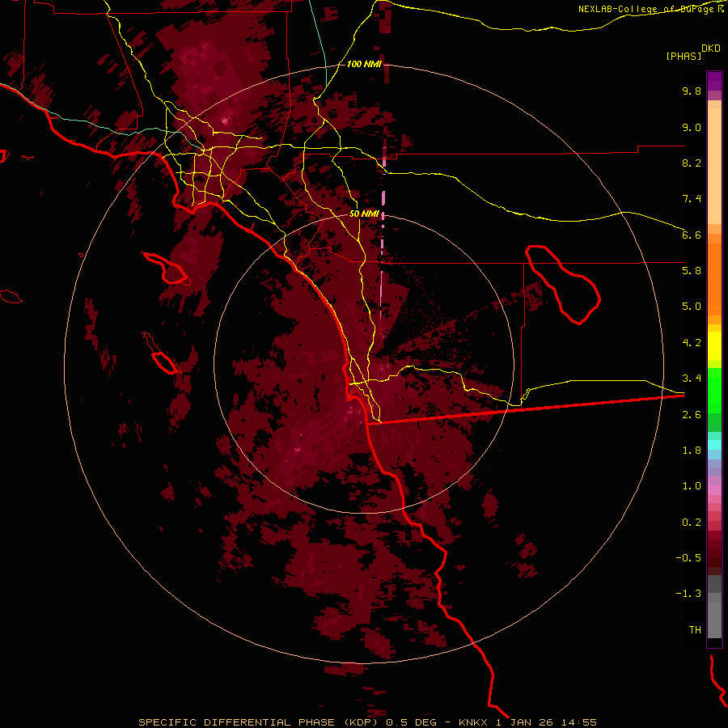
Task: Select the peach segment of the color bar
Action: (714, 166)
